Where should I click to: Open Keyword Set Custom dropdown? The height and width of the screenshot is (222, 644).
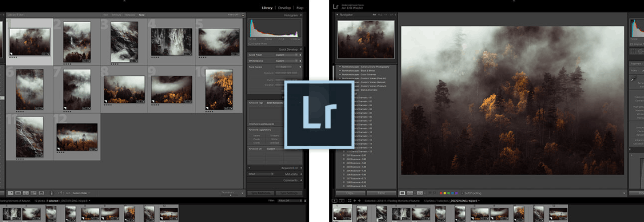(x=275, y=149)
